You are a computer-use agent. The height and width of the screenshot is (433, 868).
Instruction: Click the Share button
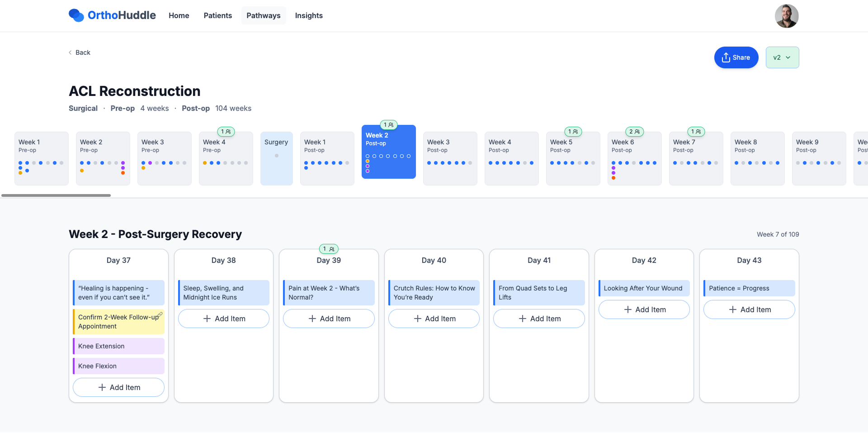[736, 57]
